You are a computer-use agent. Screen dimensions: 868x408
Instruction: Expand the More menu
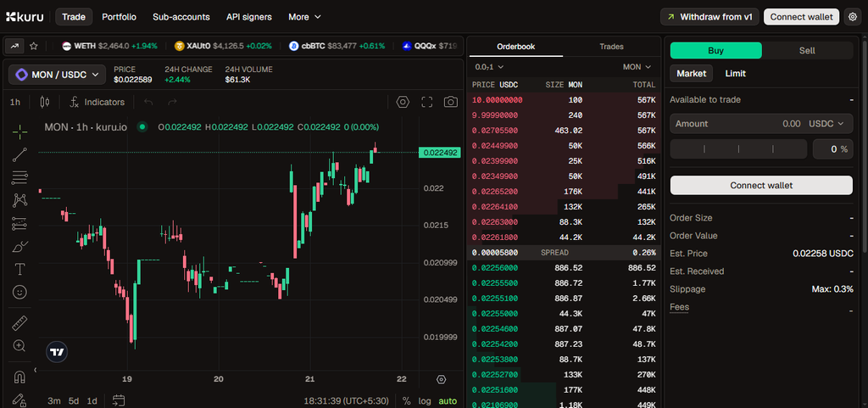tap(304, 17)
